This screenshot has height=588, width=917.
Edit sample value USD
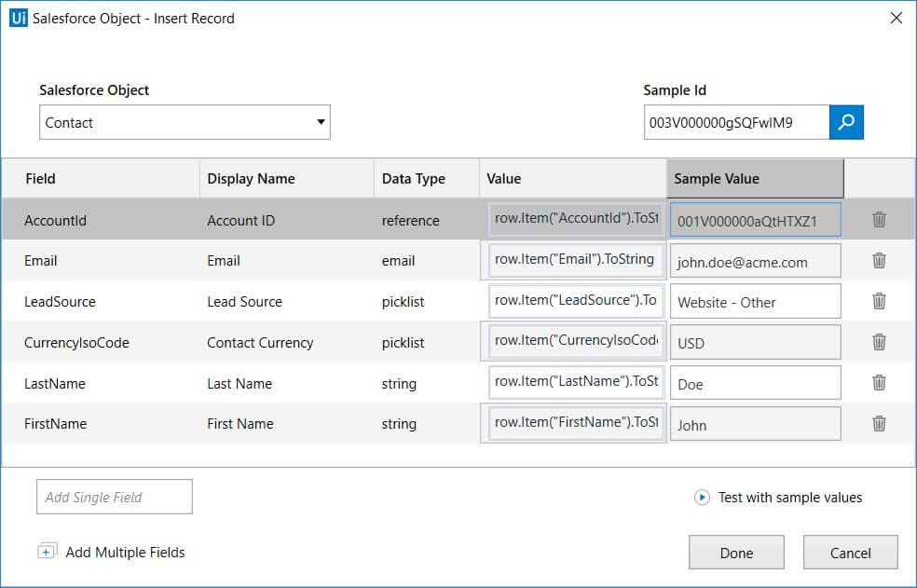pyautogui.click(x=756, y=342)
